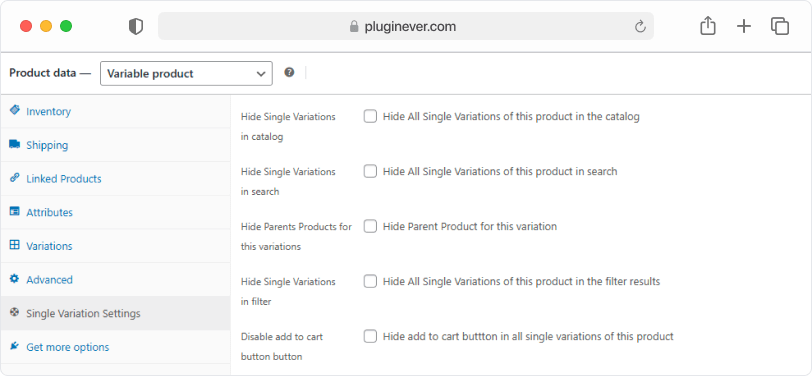
Task: Click the Advanced gear icon
Action: tap(14, 279)
